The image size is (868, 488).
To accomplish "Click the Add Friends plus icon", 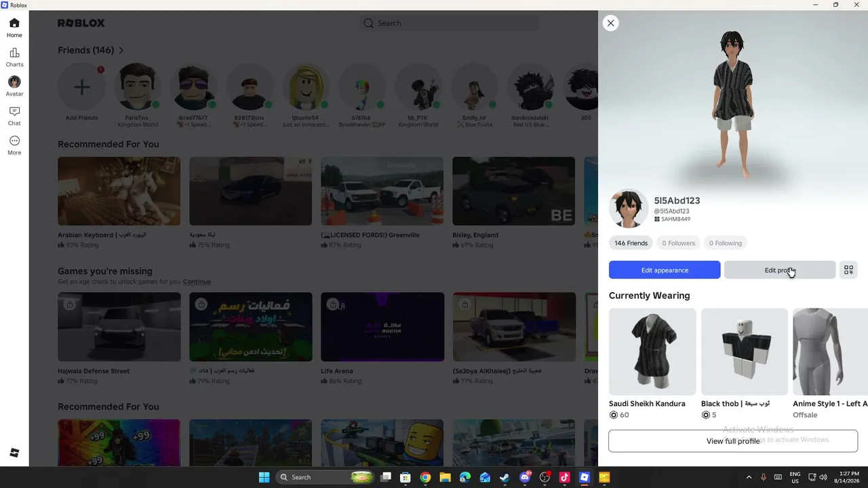I will point(82,87).
